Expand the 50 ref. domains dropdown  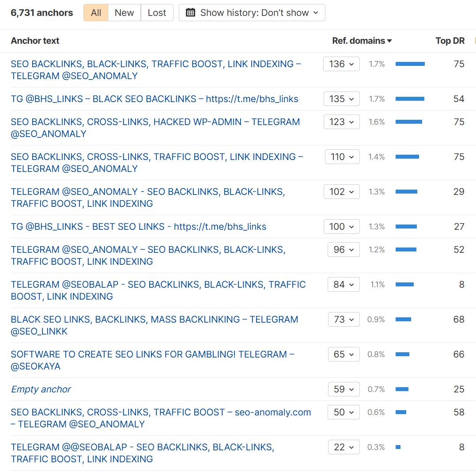click(344, 412)
